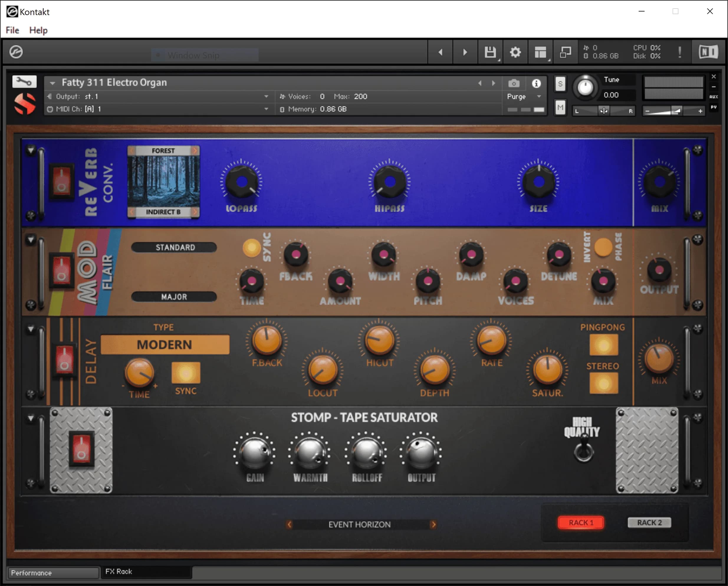Open the Output st. 1 dropdown
This screenshot has height=586, width=728.
click(266, 97)
